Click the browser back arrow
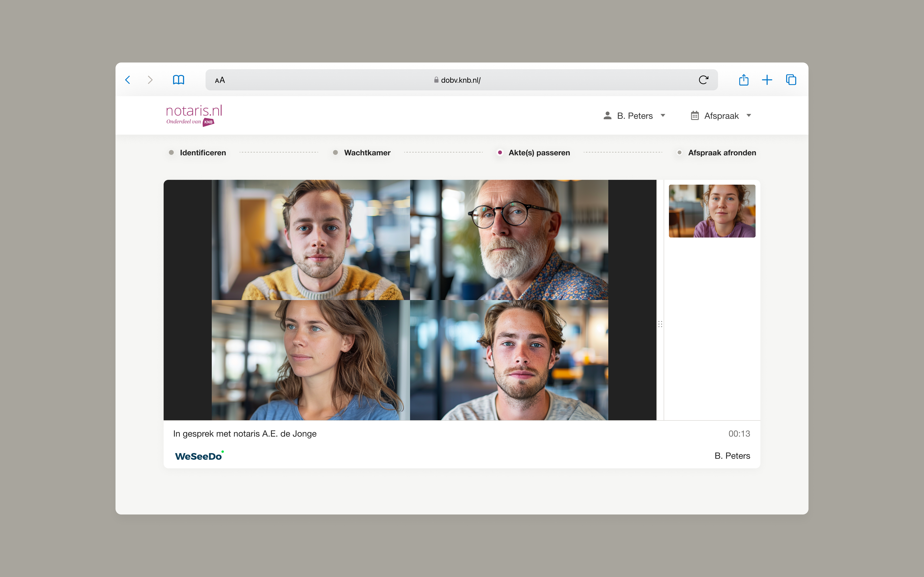The image size is (924, 577). point(128,80)
